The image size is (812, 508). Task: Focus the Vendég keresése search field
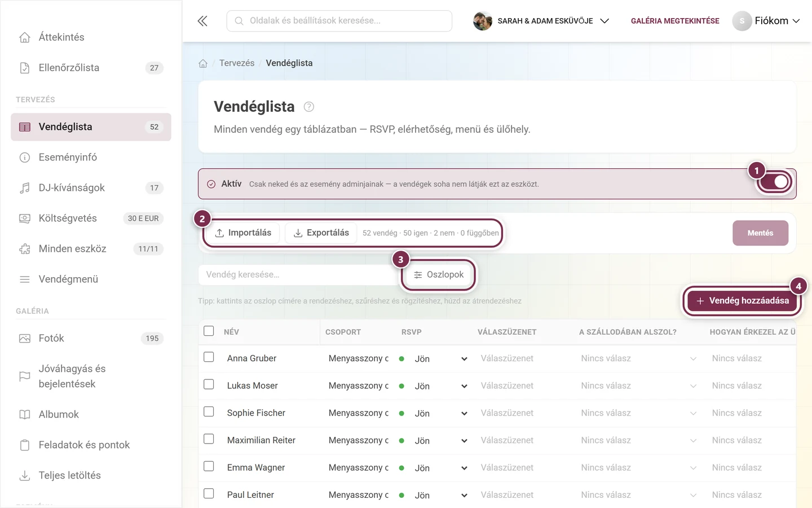[x=299, y=275]
